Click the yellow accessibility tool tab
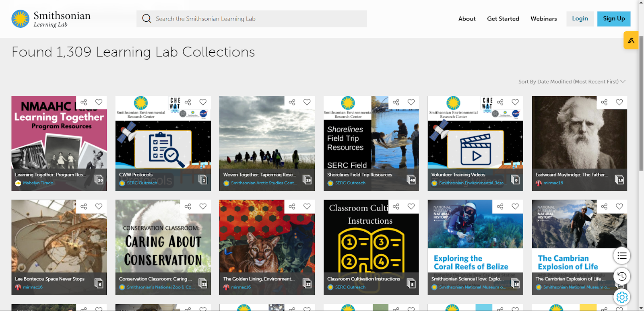This screenshot has height=311, width=644. 631,40
